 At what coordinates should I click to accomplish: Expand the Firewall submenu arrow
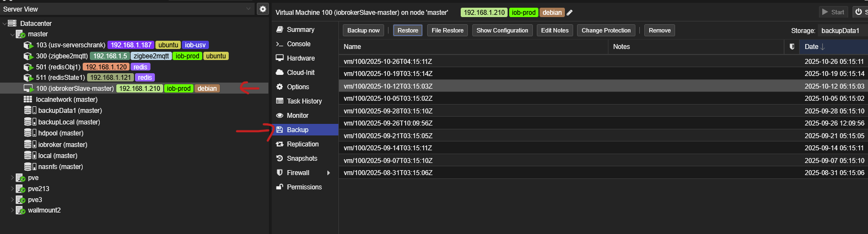328,173
